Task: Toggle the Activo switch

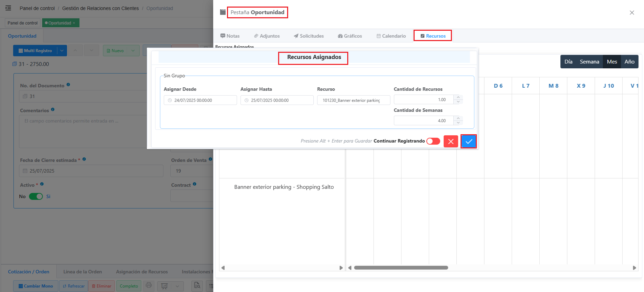Action: (36, 196)
